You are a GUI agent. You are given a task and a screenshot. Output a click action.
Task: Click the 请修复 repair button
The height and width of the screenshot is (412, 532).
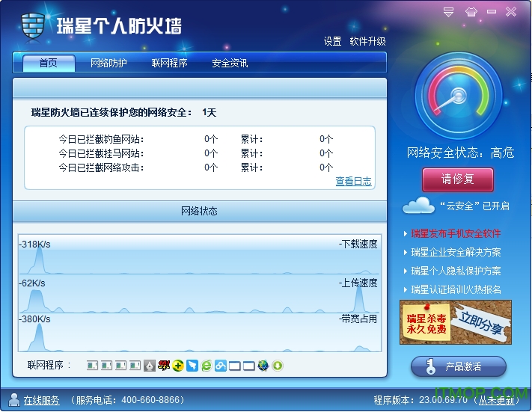pos(457,179)
